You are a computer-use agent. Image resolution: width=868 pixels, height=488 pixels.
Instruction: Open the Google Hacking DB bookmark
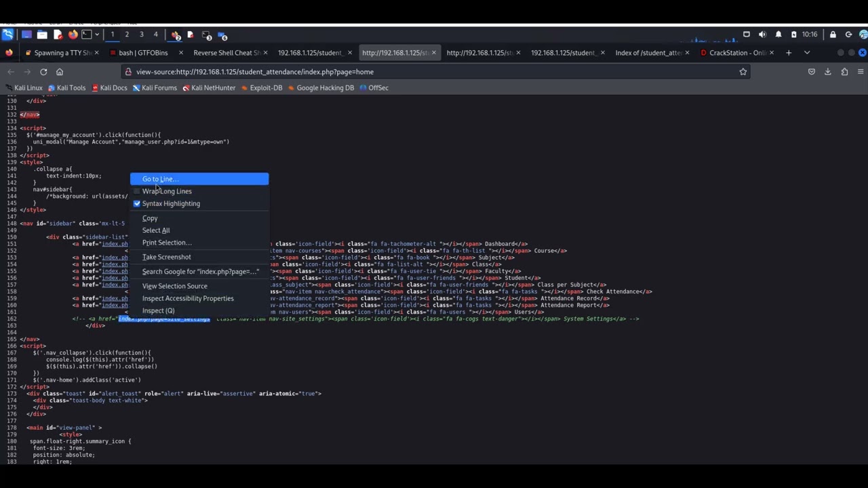click(x=321, y=87)
